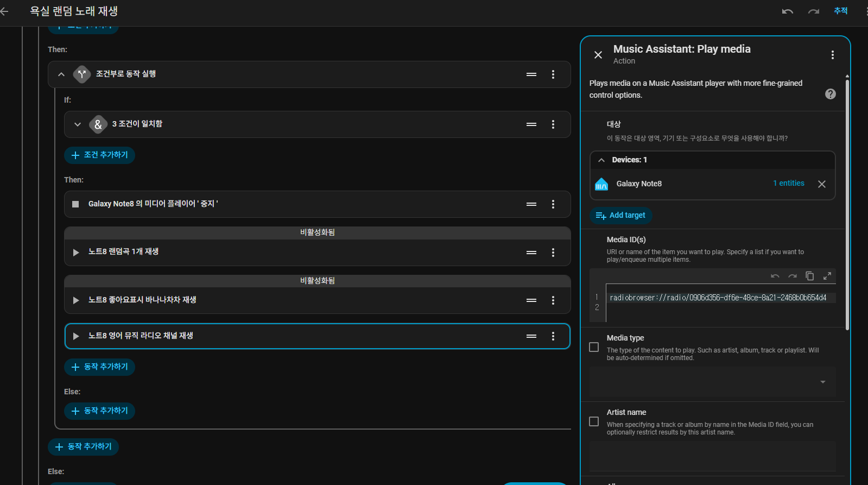Open the Play media panel overflow menu

tap(833, 55)
